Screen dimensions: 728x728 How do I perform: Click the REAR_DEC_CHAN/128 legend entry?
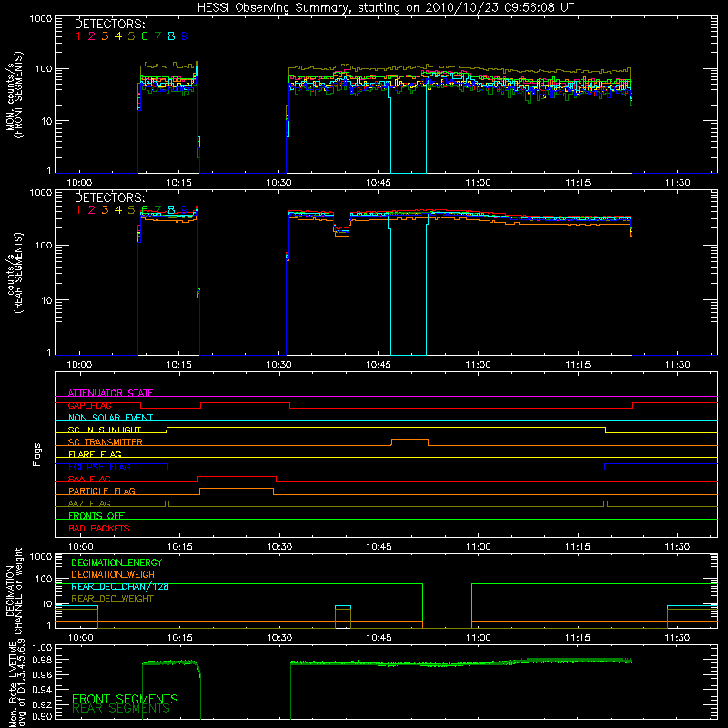(120, 586)
